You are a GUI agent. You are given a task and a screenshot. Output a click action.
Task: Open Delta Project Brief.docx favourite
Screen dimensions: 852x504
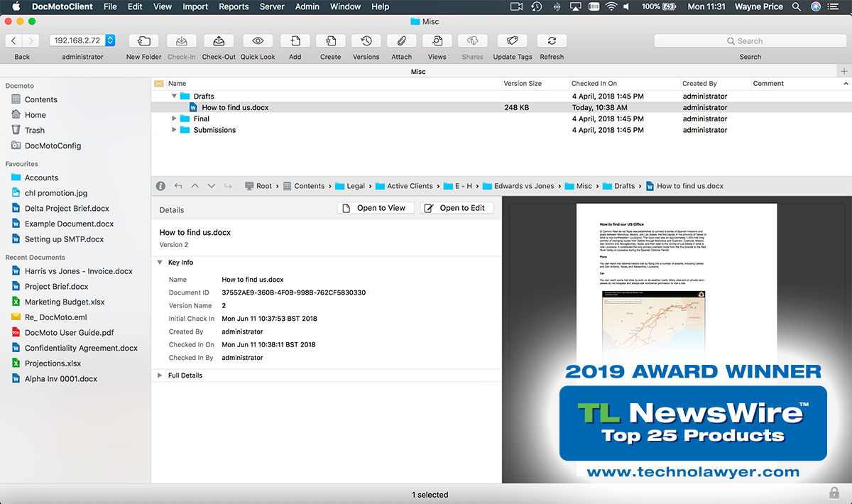point(61,209)
